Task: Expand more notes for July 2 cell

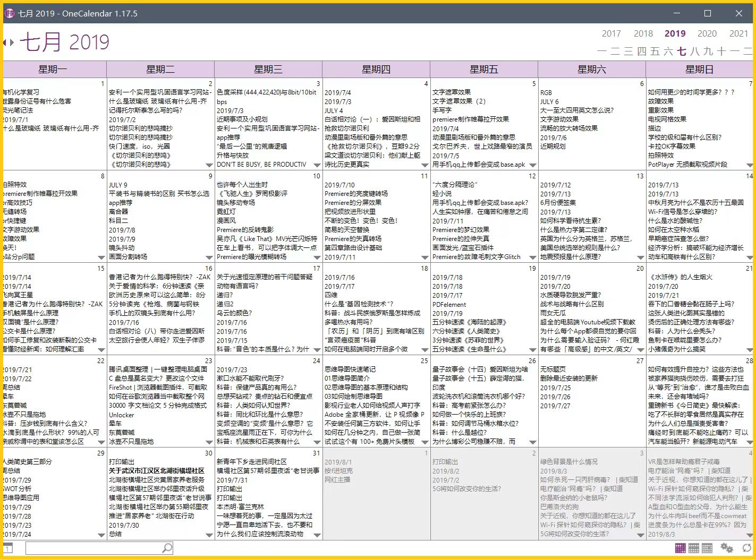Action: click(x=209, y=165)
